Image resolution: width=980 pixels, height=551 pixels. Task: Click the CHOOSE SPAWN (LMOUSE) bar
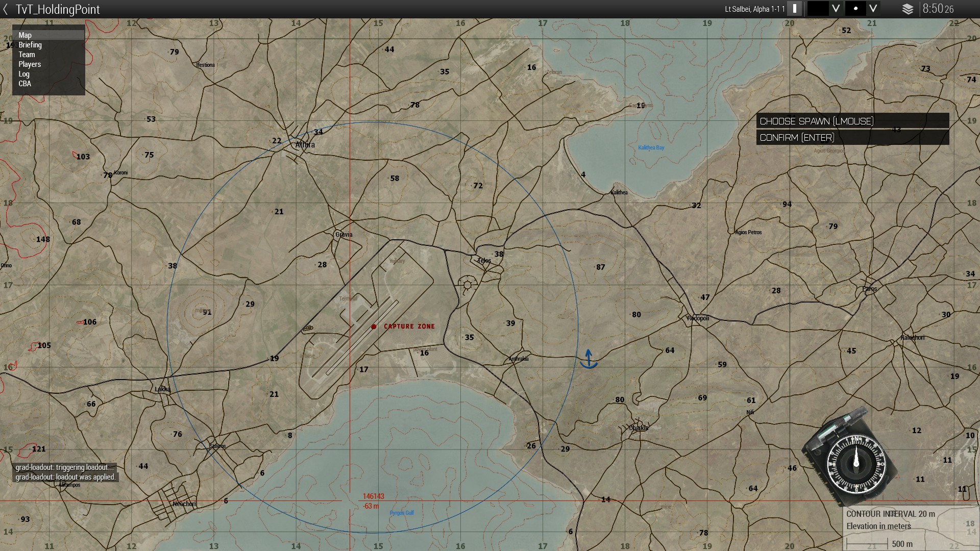tap(852, 121)
